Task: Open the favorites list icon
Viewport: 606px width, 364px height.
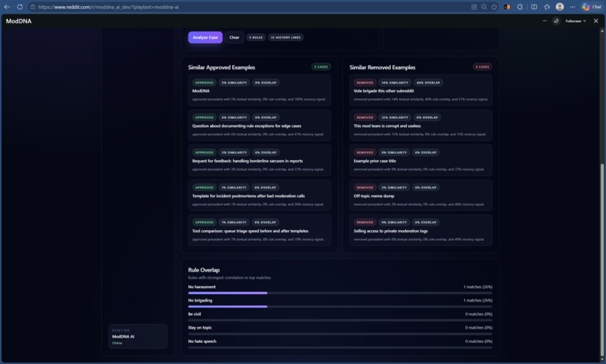Action: pos(547,7)
